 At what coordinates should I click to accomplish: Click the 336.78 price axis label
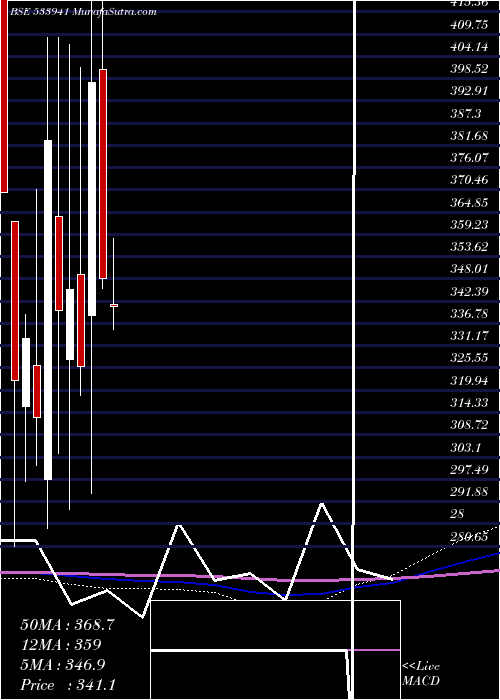point(469,314)
